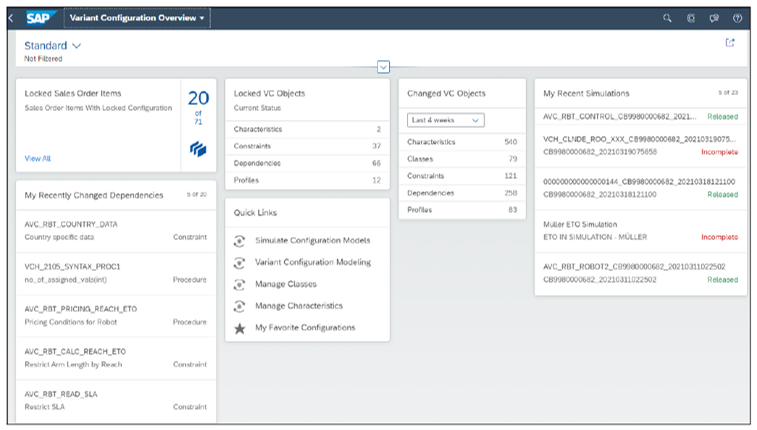Open Changed VC Objects Characteristics row (540)
This screenshot has width=757, height=430.
462,142
